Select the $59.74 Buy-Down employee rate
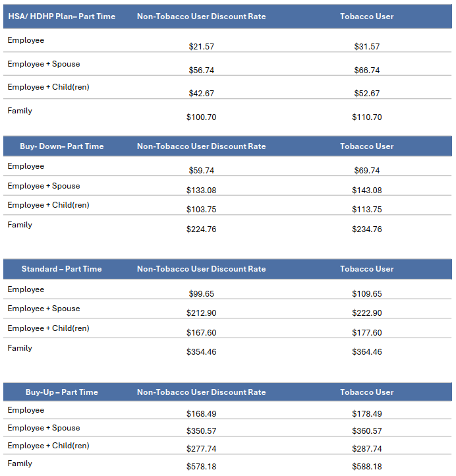456x476 pixels. coord(201,171)
